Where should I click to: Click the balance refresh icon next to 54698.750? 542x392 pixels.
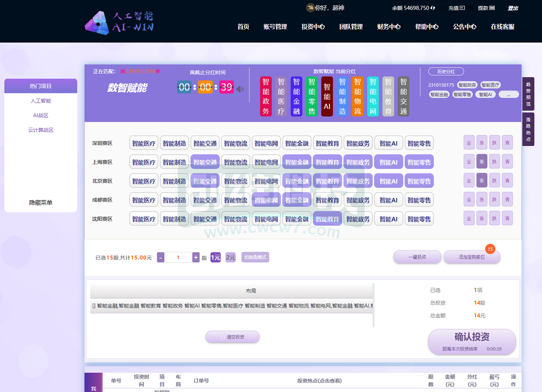(x=433, y=8)
